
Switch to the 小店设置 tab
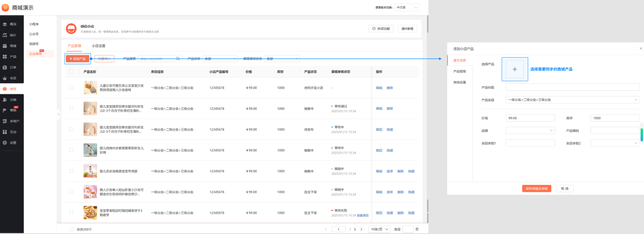(x=98, y=46)
